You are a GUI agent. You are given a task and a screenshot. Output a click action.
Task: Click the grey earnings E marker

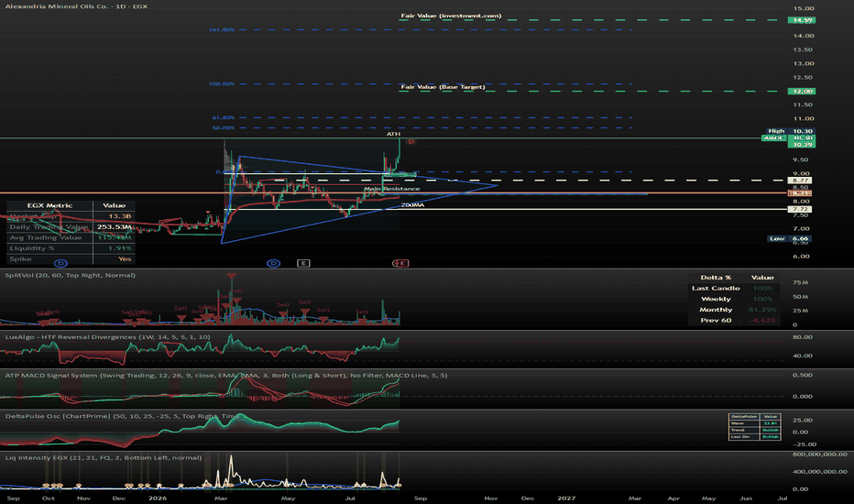pyautogui.click(x=303, y=263)
